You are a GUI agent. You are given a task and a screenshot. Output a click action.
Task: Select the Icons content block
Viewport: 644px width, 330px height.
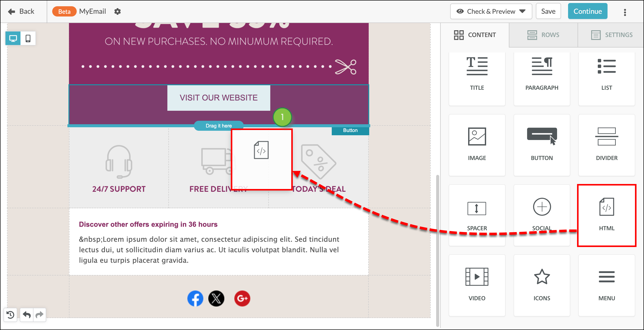pos(542,285)
